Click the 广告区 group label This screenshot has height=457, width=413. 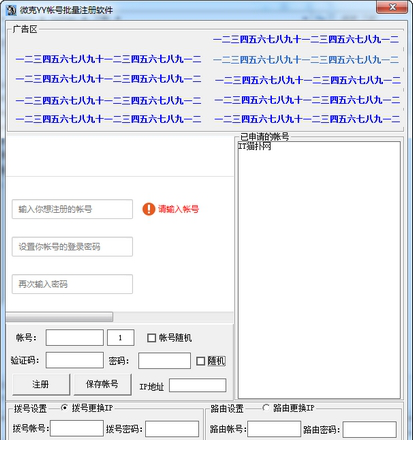25,29
